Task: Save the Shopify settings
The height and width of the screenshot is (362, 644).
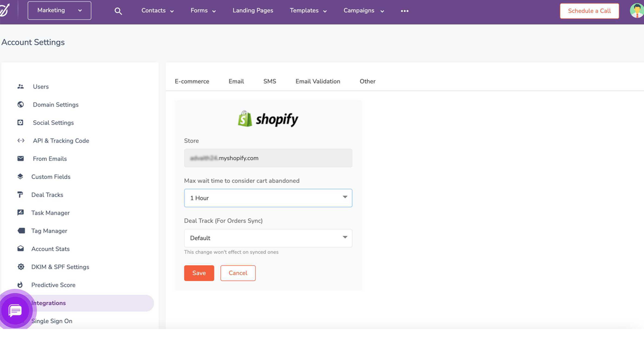Action: coord(199,273)
